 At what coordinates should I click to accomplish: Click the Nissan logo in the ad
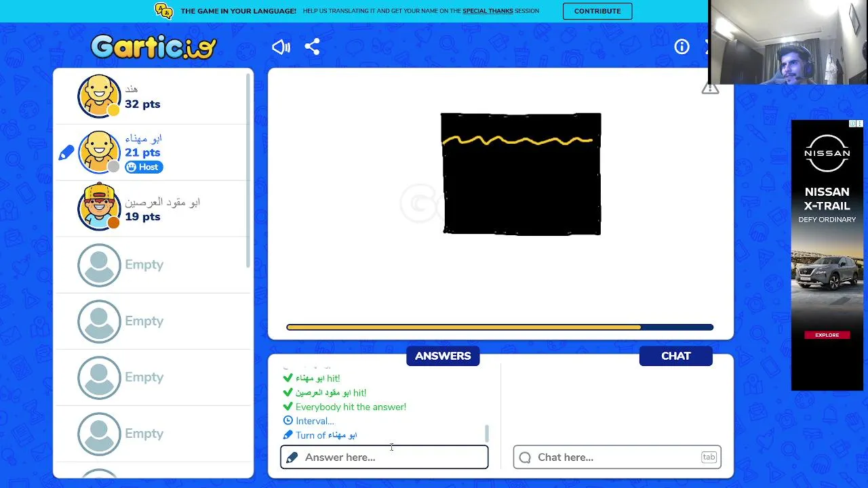827,152
